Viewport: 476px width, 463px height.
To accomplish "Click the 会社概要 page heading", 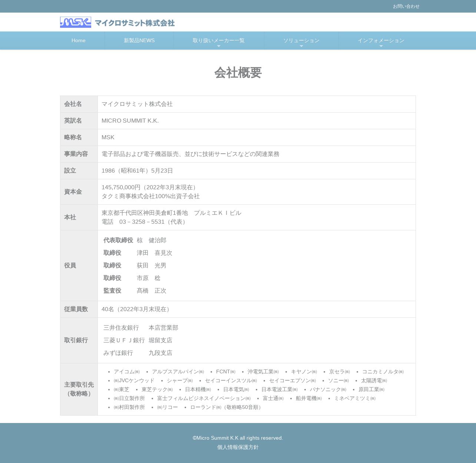I will tap(238, 73).
